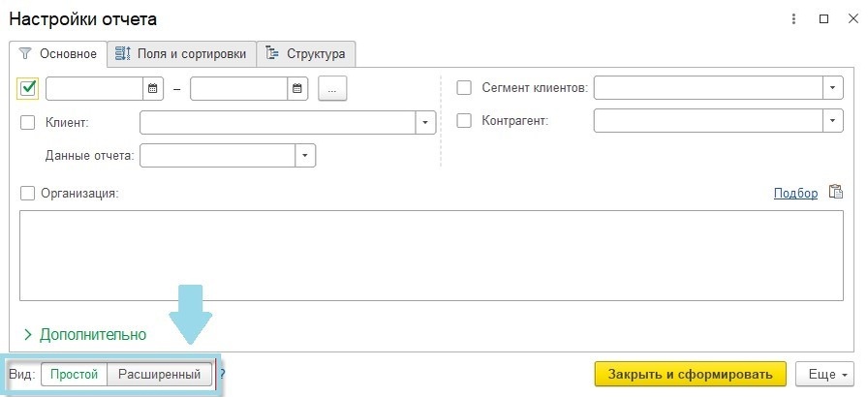868x397 pixels.
Task: Open calendar for the period start date
Action: 153,89
